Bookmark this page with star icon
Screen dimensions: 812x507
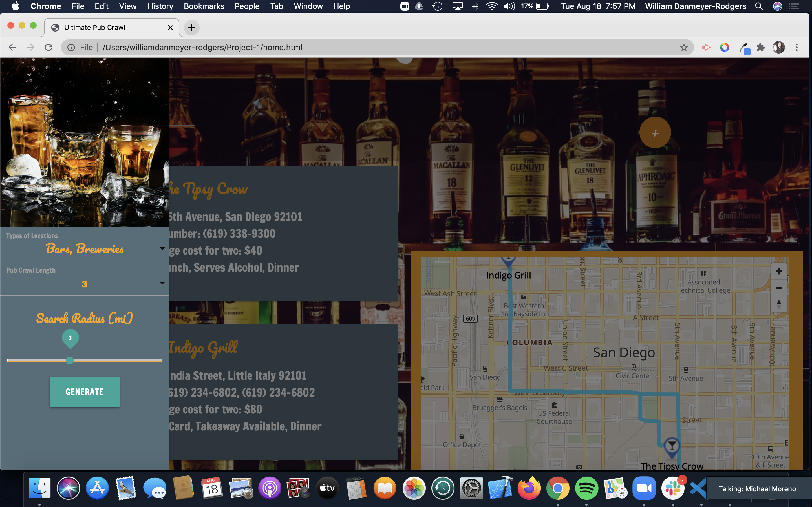tap(683, 48)
